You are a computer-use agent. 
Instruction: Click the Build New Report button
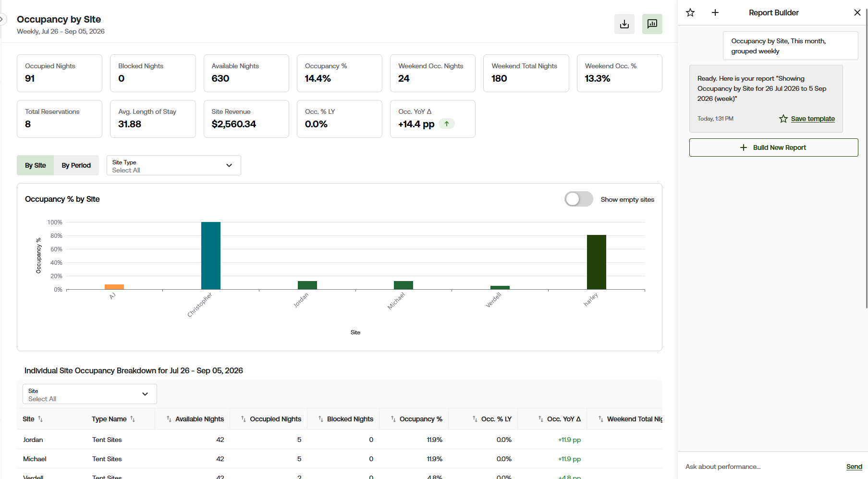click(x=773, y=147)
